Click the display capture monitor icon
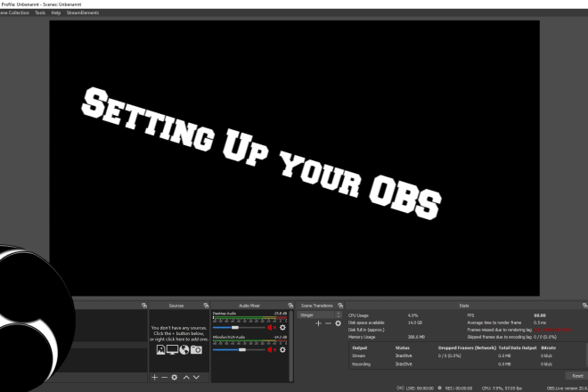 [x=172, y=349]
